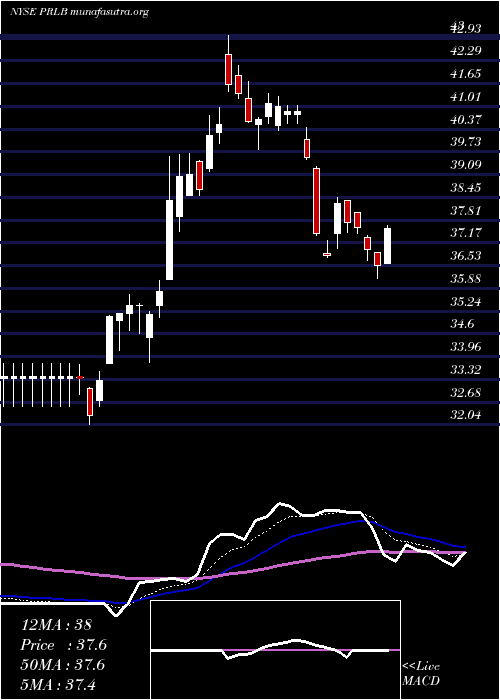Image resolution: width=500 pixels, height=700 pixels.
Task: Click the large red candle falling from 39.09
Action: click(x=317, y=200)
